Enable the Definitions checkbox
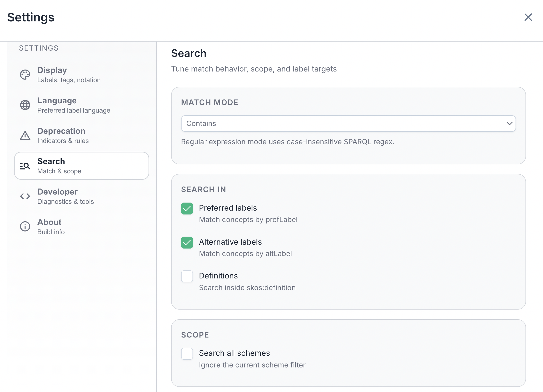Screen dimensions: 543x392 pos(187,276)
